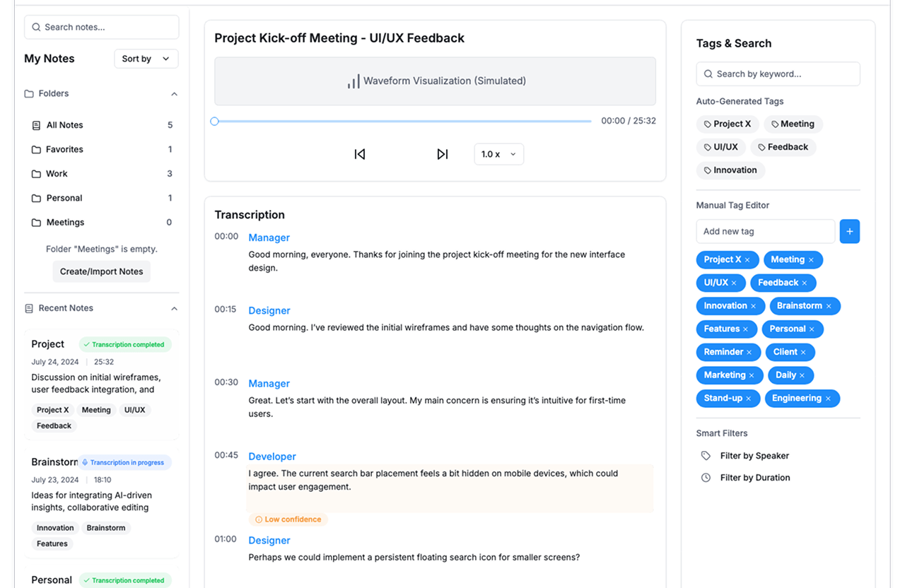This screenshot has width=905, height=588.
Task: Click the Filter by Duration clock icon
Action: (706, 478)
